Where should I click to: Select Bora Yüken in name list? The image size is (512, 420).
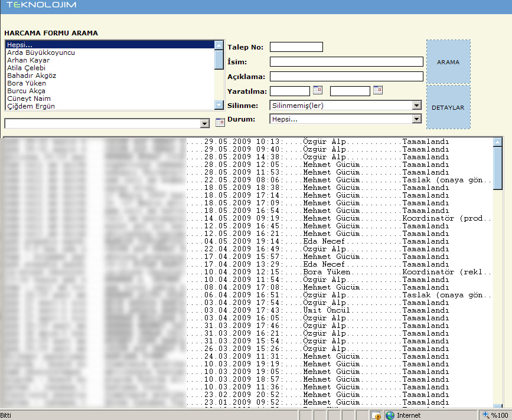pyautogui.click(x=110, y=83)
